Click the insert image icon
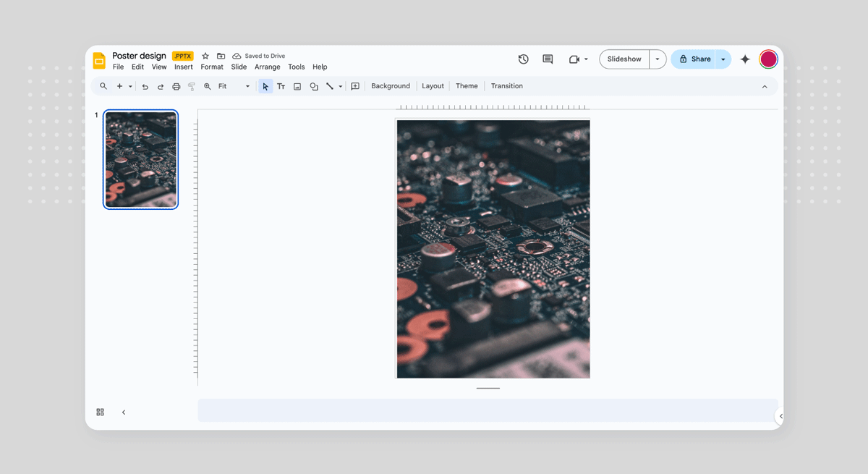 tap(297, 87)
